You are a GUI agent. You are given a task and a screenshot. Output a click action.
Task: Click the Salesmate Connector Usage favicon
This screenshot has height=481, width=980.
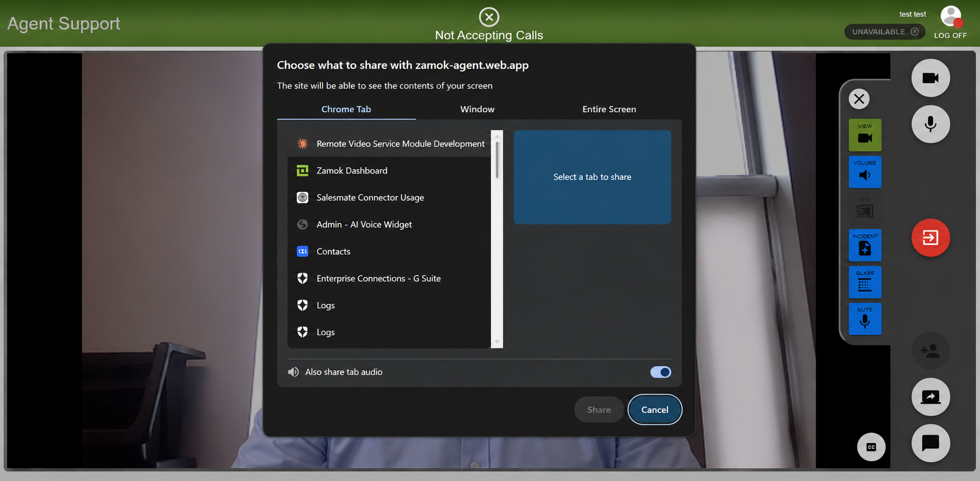click(302, 197)
